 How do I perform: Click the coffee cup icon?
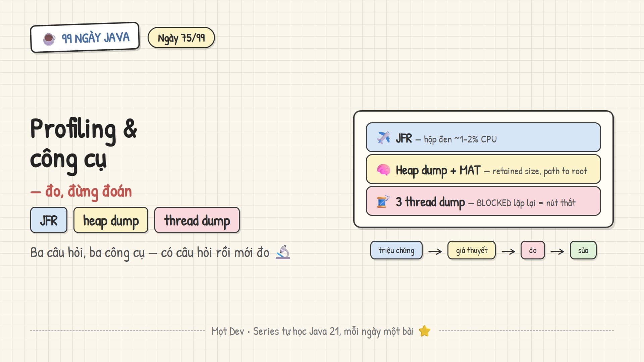tap(49, 39)
